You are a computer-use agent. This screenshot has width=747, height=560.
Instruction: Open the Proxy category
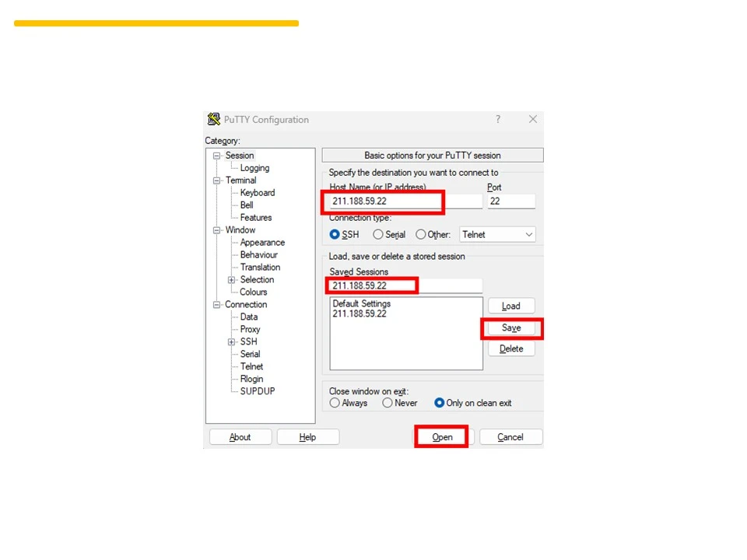point(250,329)
